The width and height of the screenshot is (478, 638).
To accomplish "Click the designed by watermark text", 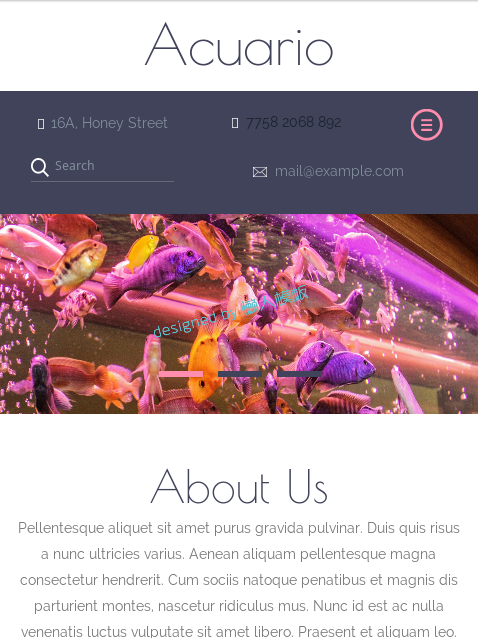I will click(230, 311).
